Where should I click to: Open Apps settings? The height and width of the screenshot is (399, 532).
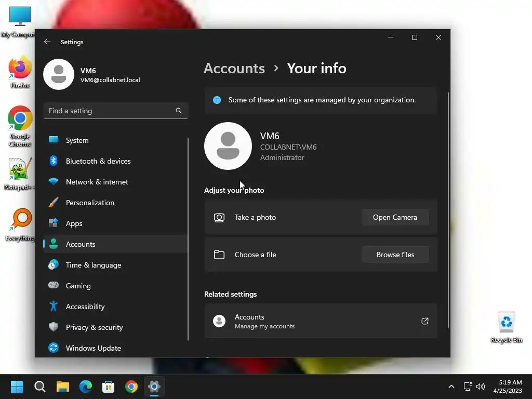pyautogui.click(x=115, y=223)
